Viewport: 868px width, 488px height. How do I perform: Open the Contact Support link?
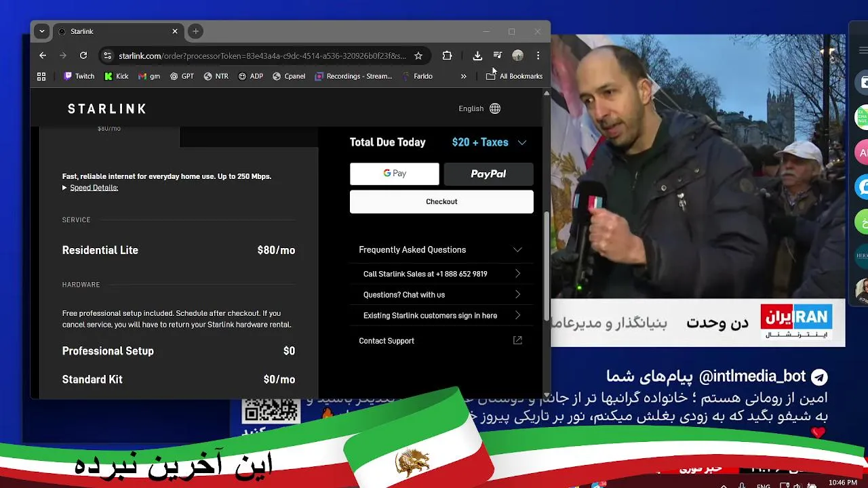pyautogui.click(x=387, y=341)
